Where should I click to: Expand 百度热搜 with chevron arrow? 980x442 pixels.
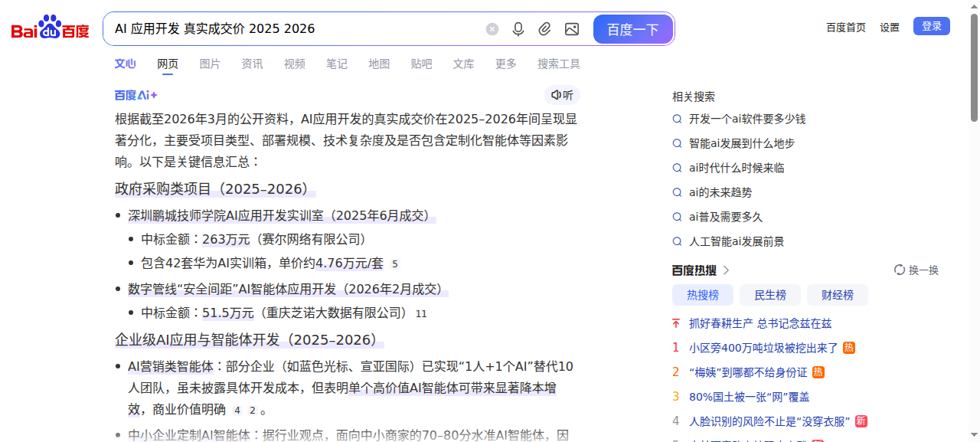pyautogui.click(x=727, y=270)
